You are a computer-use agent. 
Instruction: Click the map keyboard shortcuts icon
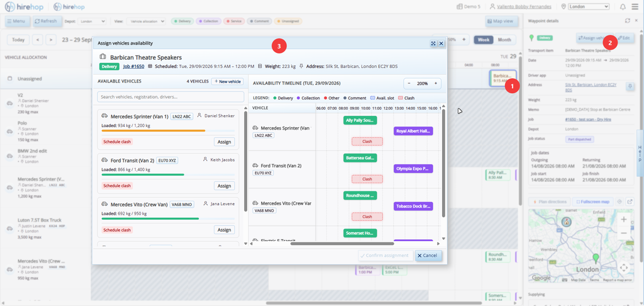(565, 280)
